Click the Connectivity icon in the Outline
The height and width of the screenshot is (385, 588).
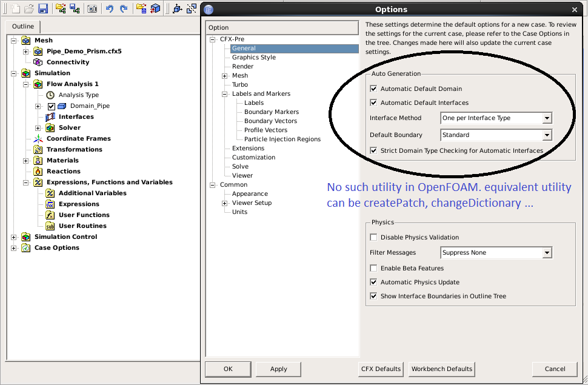pos(38,62)
